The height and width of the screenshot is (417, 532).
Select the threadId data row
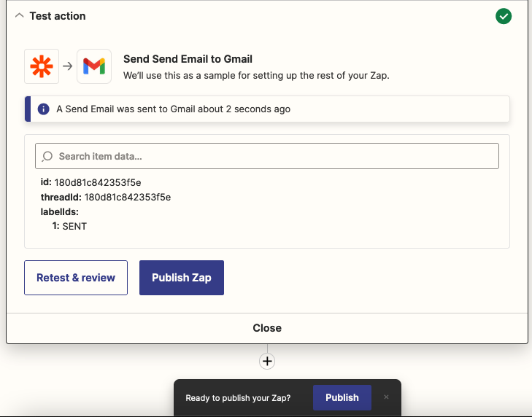pos(106,197)
